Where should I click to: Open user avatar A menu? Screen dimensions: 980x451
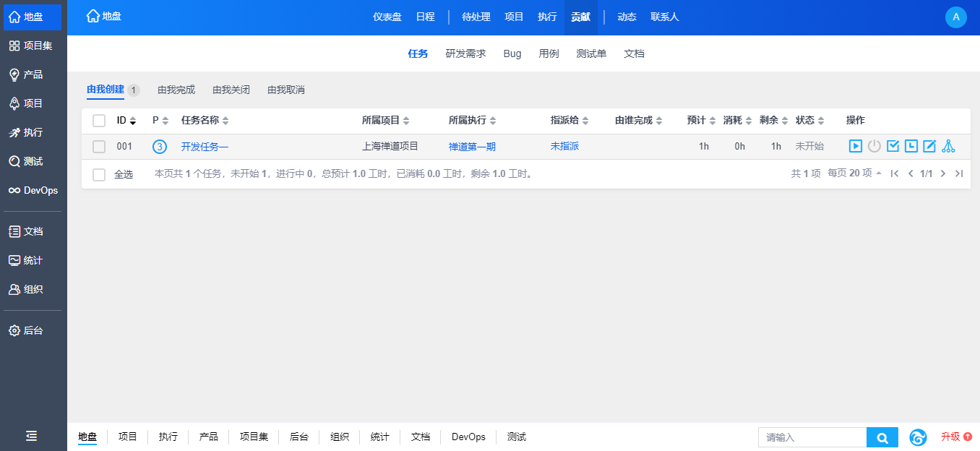955,17
